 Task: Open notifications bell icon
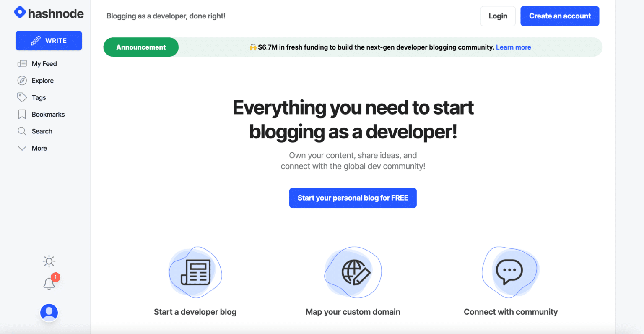pyautogui.click(x=49, y=284)
